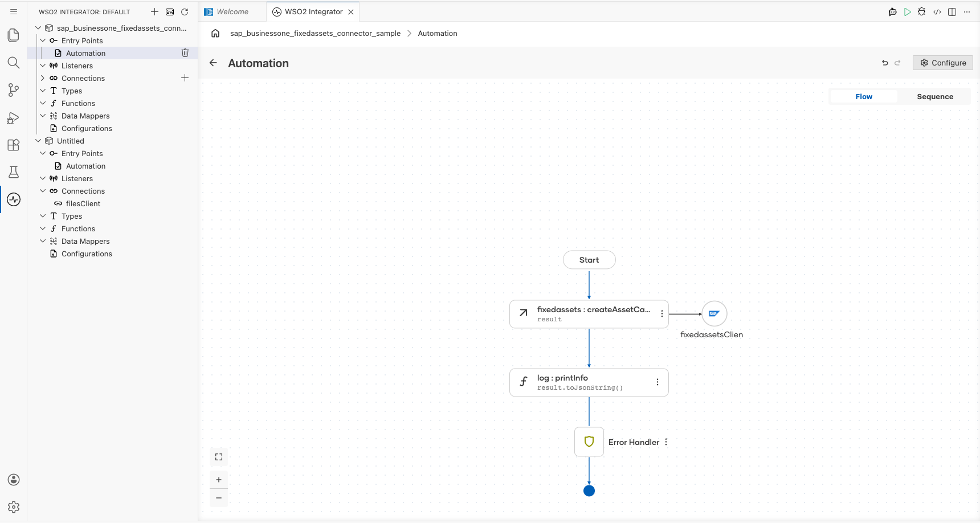The width and height of the screenshot is (980, 523).
Task: Go back using the arrow beside the Automation title
Action: click(x=213, y=63)
